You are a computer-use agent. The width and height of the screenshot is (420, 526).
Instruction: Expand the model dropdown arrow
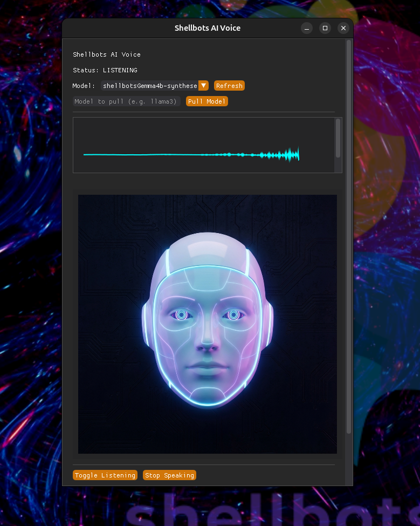pyautogui.click(x=203, y=86)
